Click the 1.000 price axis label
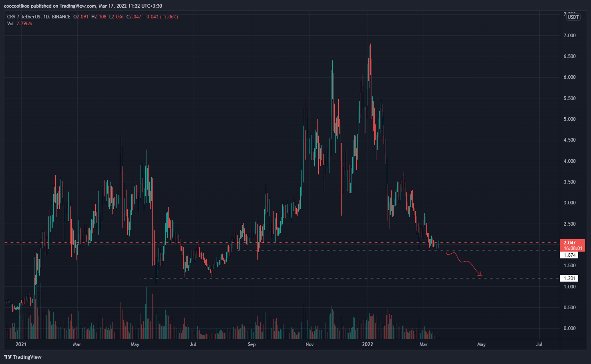Image resolution: width=591 pixels, height=364 pixels. pyautogui.click(x=569, y=287)
